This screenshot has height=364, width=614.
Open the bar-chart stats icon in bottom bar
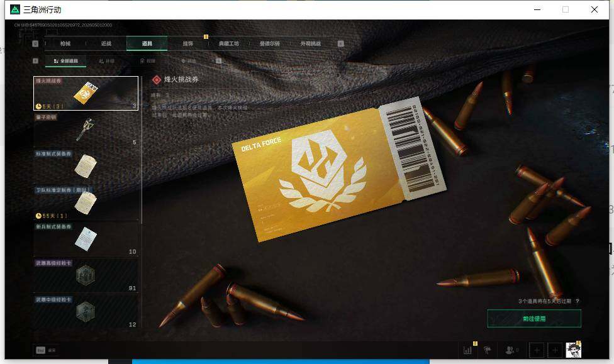467,350
